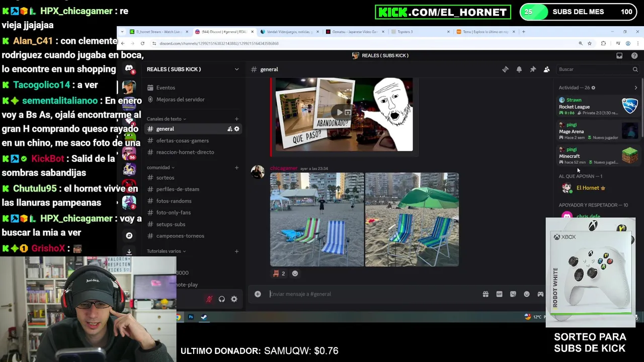
Task: Open the Explore servers compass icon
Action: click(129, 235)
